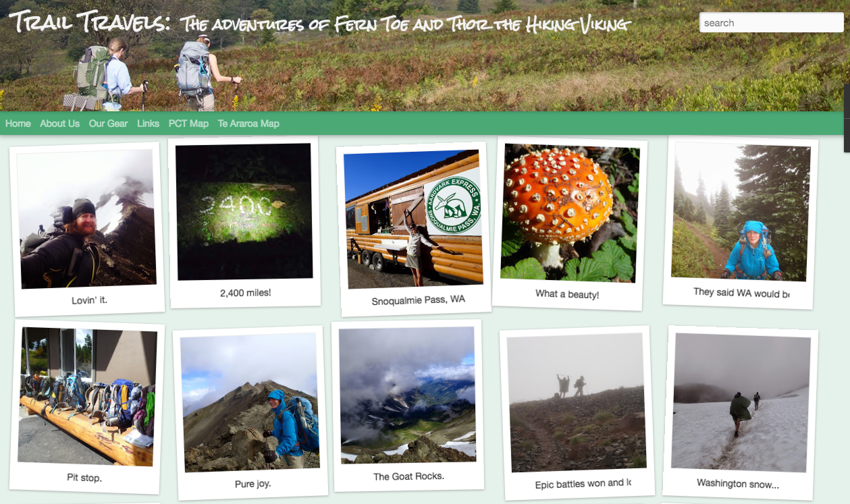Open the "Epic battles won" photo
This screenshot has width=850, height=504.
click(577, 402)
